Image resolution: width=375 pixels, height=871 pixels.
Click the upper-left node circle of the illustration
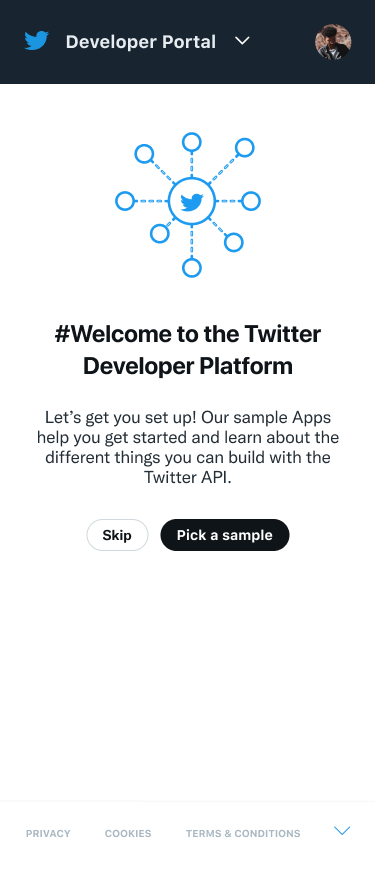click(144, 154)
